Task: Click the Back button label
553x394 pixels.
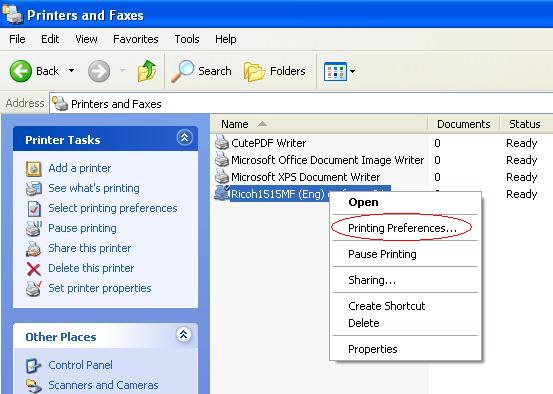Action: [48, 71]
